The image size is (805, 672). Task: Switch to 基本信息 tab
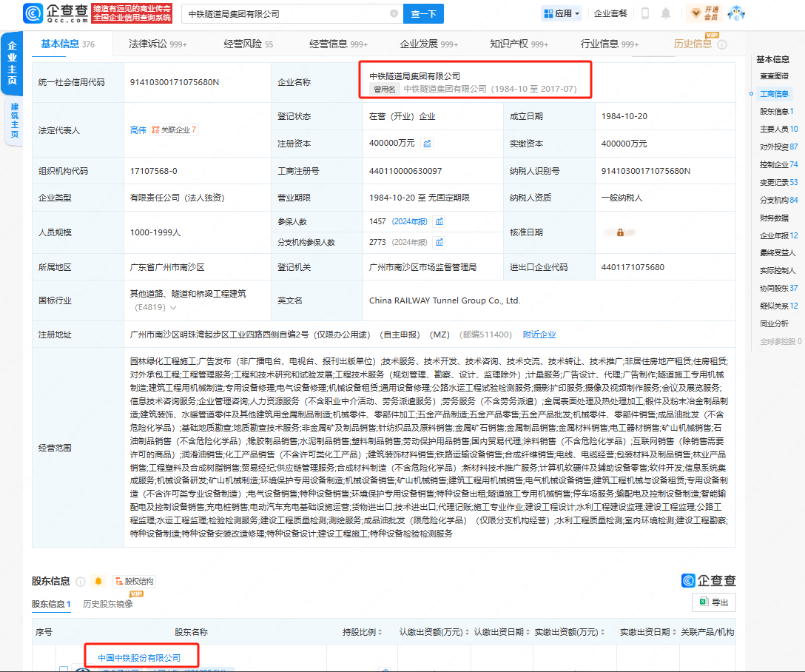coord(68,44)
